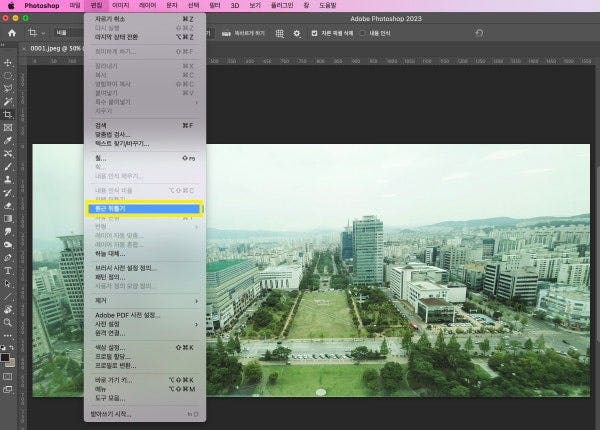Change screen mode icon

pyautogui.click(x=8, y=389)
